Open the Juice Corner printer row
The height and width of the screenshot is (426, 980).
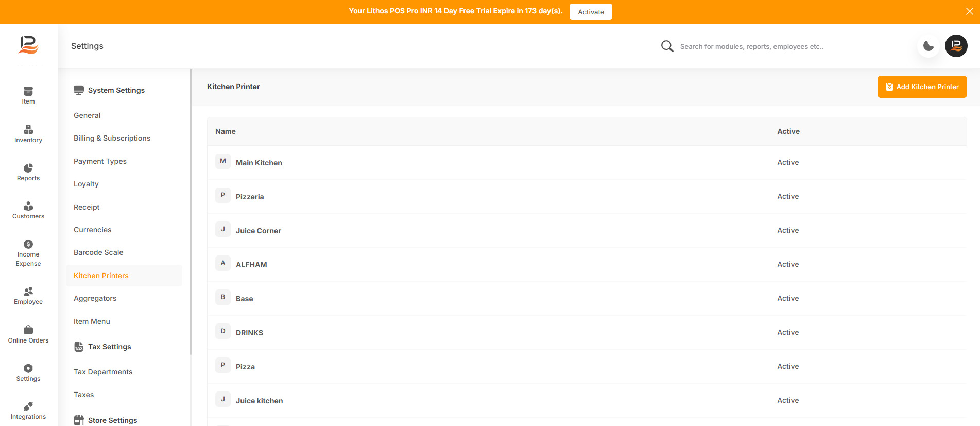(x=587, y=231)
